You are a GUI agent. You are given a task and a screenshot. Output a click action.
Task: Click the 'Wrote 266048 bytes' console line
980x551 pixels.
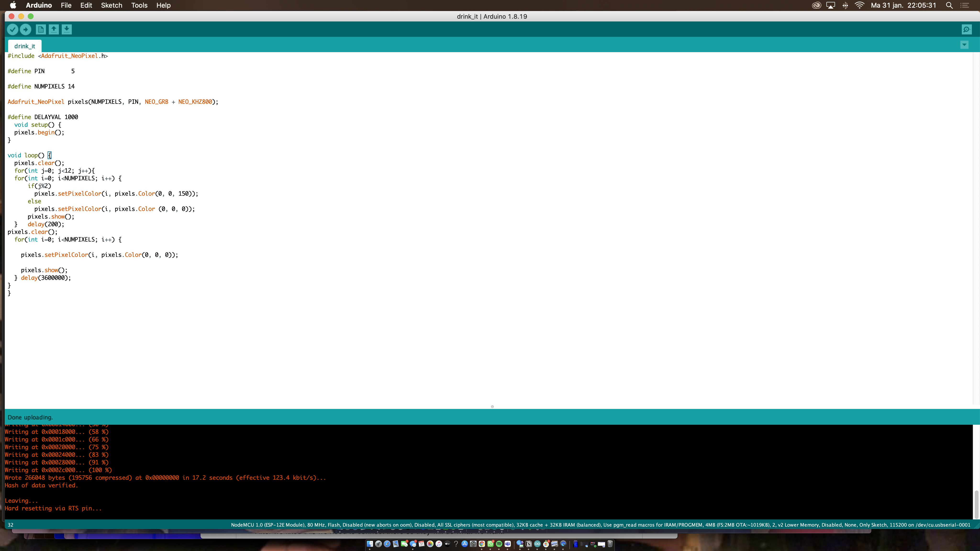(x=165, y=478)
